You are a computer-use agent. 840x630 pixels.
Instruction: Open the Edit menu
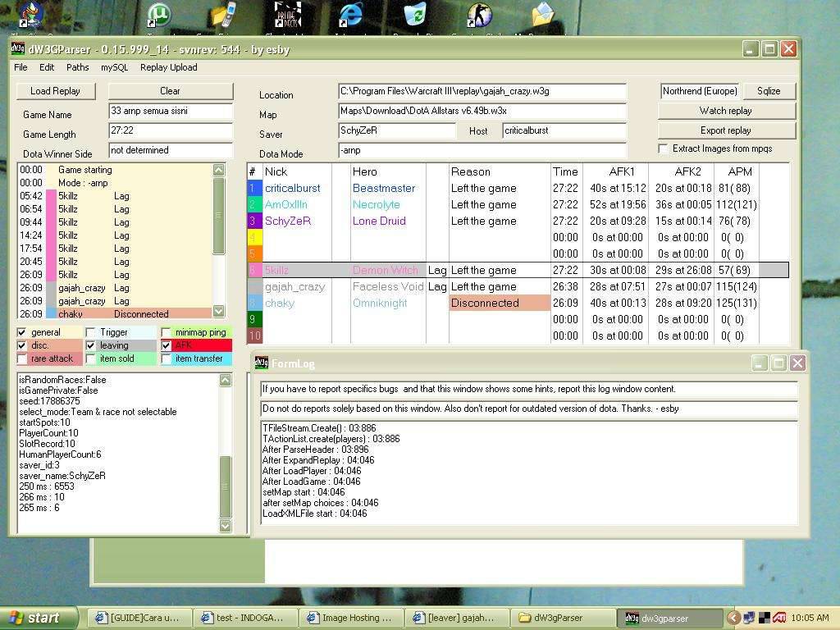(47, 67)
